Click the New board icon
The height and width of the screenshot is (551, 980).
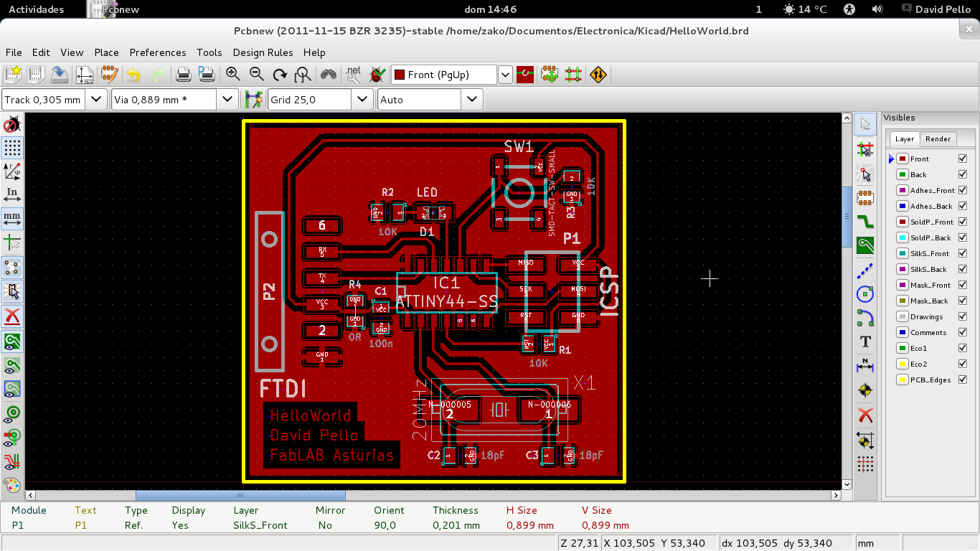(x=13, y=74)
